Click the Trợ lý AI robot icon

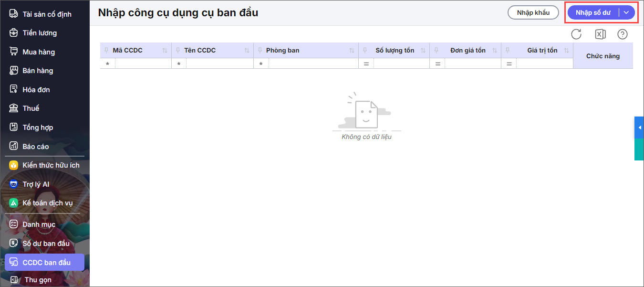(14, 184)
